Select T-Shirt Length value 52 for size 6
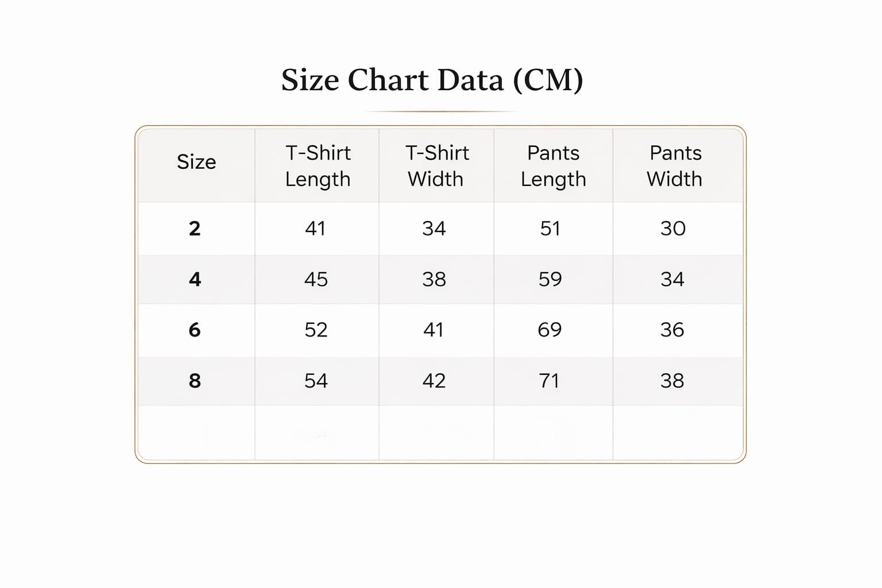882x588 pixels. [x=316, y=330]
